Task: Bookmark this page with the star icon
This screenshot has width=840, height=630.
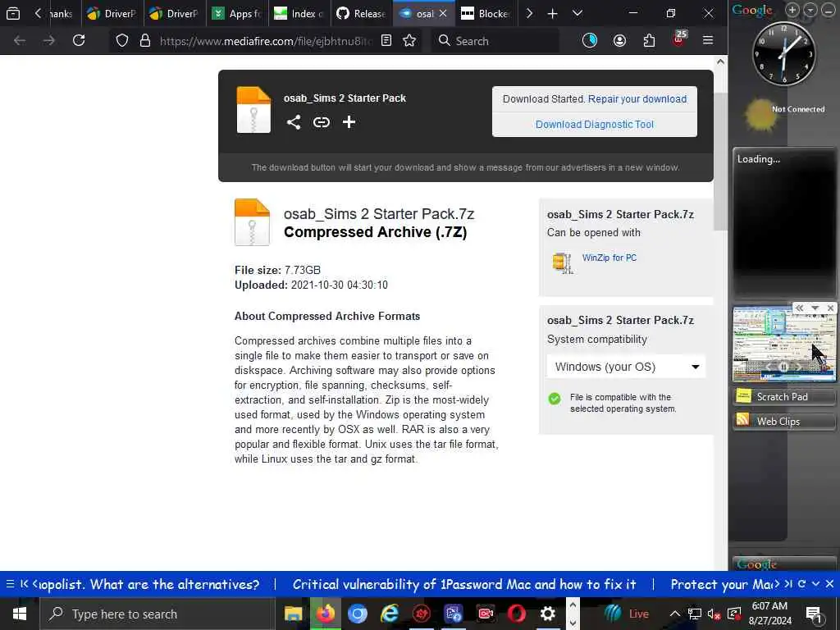Action: (x=409, y=41)
